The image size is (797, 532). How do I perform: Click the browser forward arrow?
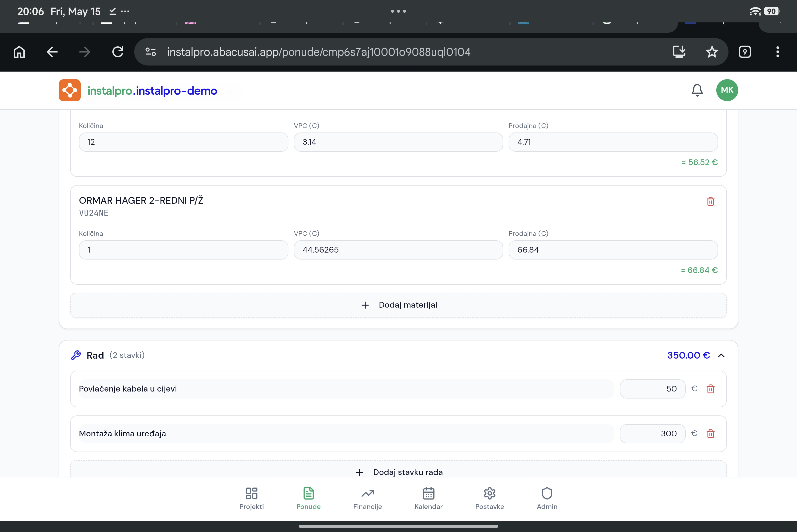[85, 52]
